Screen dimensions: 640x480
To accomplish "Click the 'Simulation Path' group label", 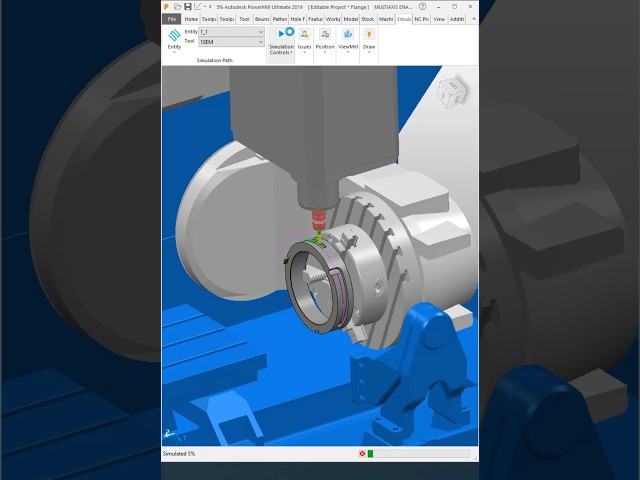I will [x=214, y=60].
